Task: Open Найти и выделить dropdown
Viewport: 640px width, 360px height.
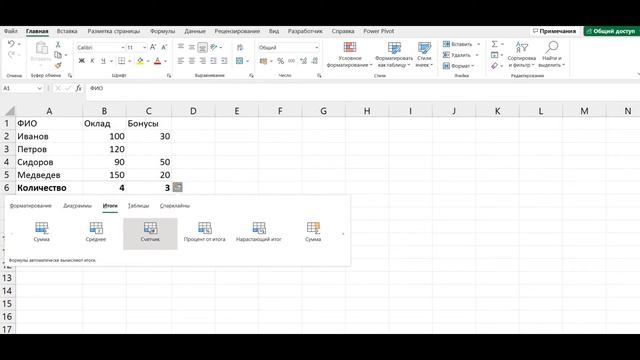Action: click(551, 54)
